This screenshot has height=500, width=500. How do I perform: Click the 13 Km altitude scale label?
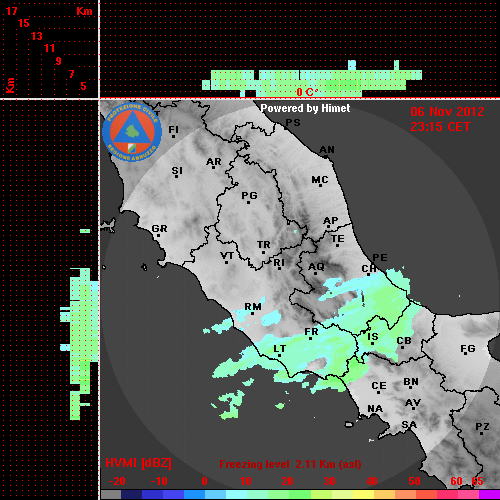pyautogui.click(x=37, y=36)
